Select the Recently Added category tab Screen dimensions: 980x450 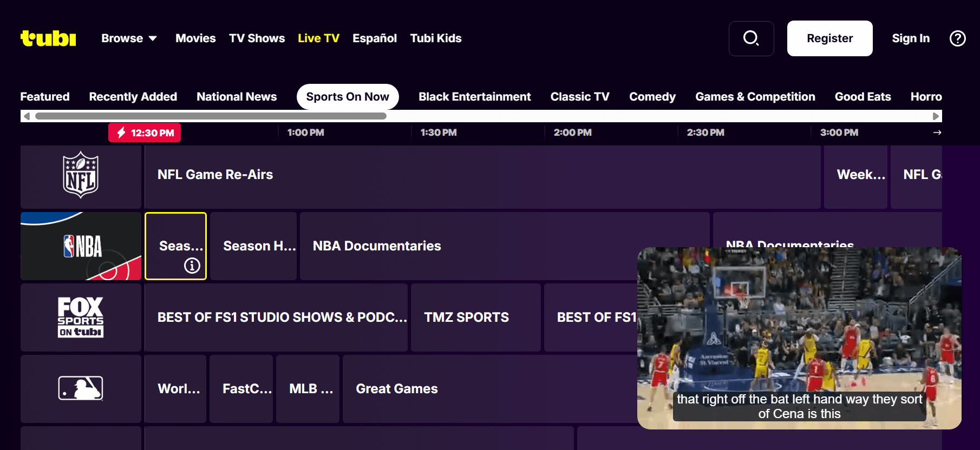[x=133, y=97]
